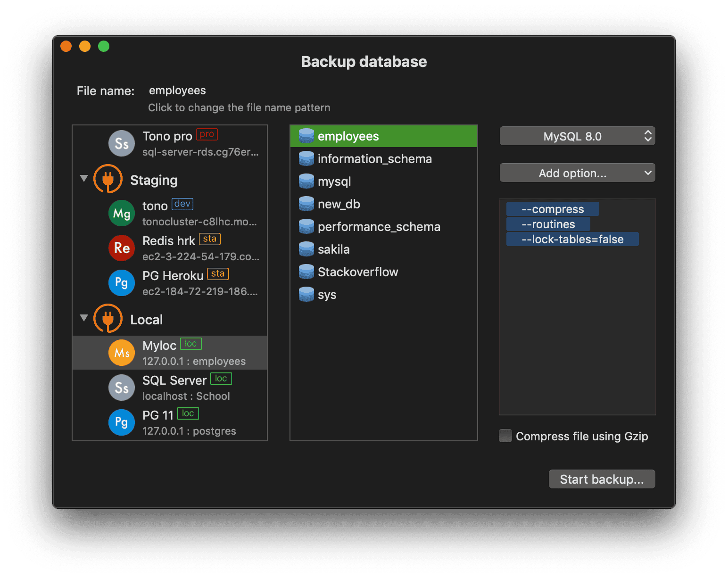Choose the sakila database name
728x578 pixels.
point(334,249)
